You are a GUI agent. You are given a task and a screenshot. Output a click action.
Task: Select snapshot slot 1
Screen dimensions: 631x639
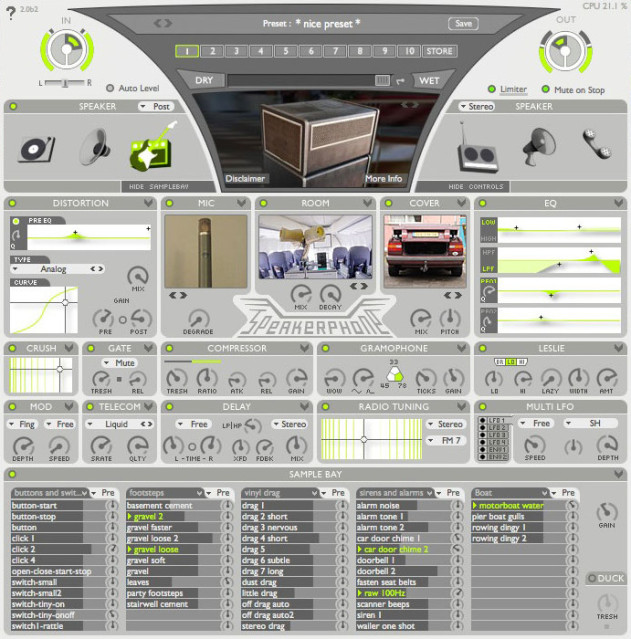(187, 51)
